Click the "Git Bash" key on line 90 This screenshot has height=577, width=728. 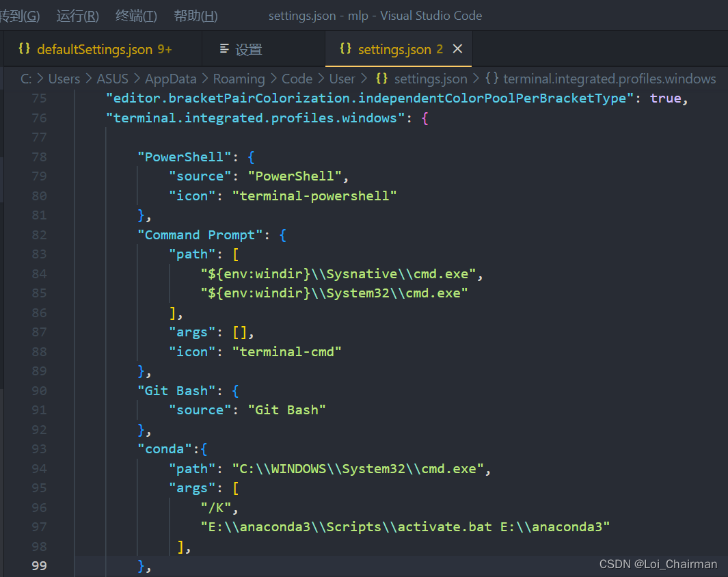(x=176, y=391)
